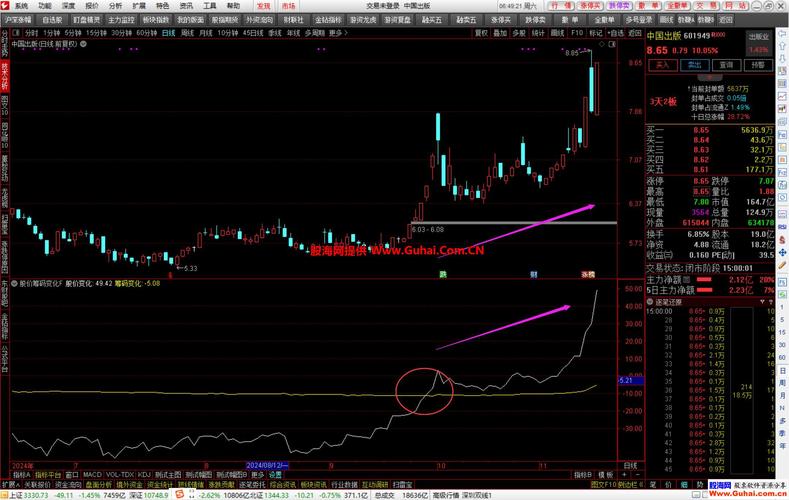
Task: Click the 模板 tab
Action: pyautogui.click(x=605, y=475)
